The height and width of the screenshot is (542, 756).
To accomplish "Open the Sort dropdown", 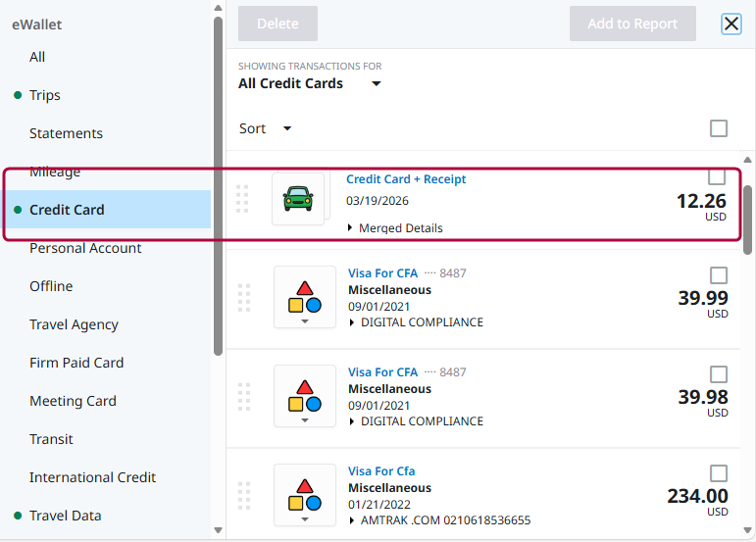I will click(x=286, y=128).
